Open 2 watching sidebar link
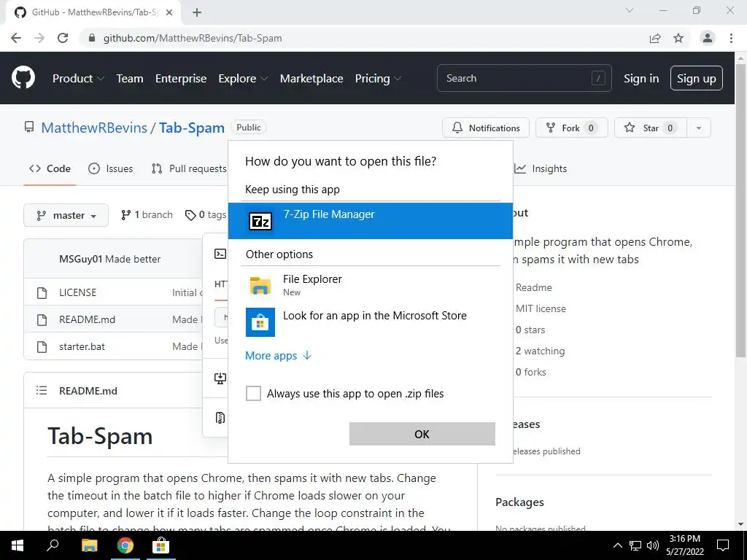 pyautogui.click(x=540, y=351)
